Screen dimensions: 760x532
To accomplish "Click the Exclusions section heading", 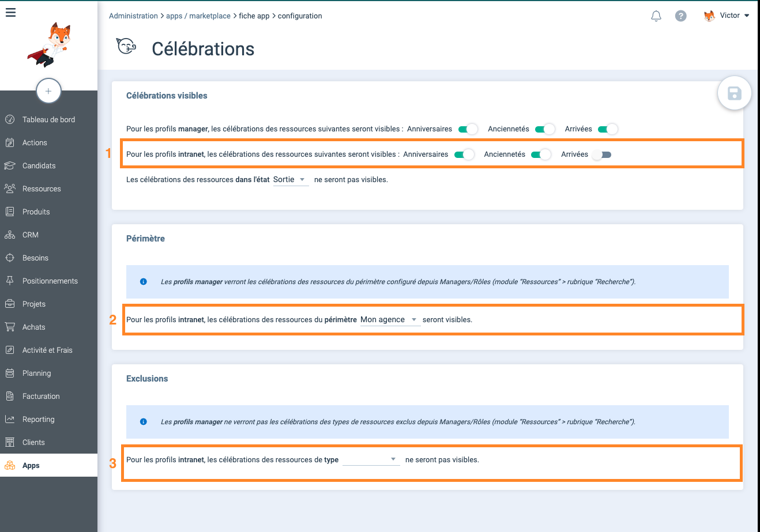I will pos(147,379).
